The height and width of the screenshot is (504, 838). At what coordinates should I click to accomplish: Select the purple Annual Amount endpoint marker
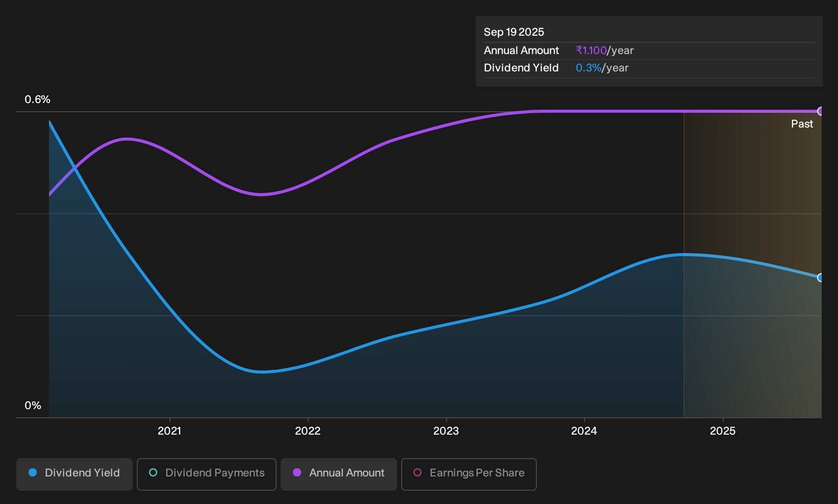coord(821,111)
